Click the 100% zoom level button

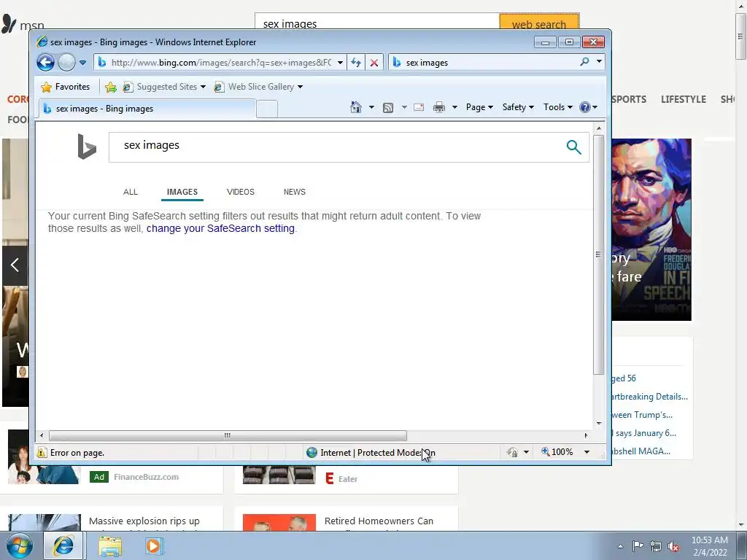coord(557,452)
